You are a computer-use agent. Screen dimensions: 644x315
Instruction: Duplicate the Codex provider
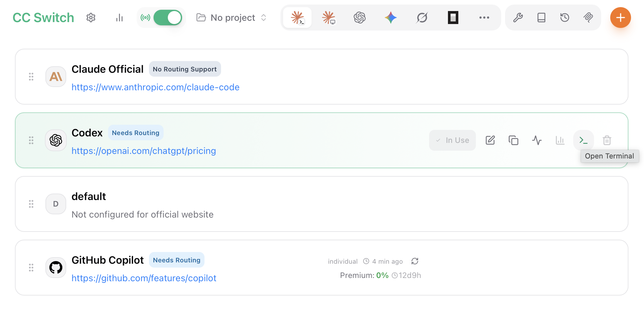514,140
